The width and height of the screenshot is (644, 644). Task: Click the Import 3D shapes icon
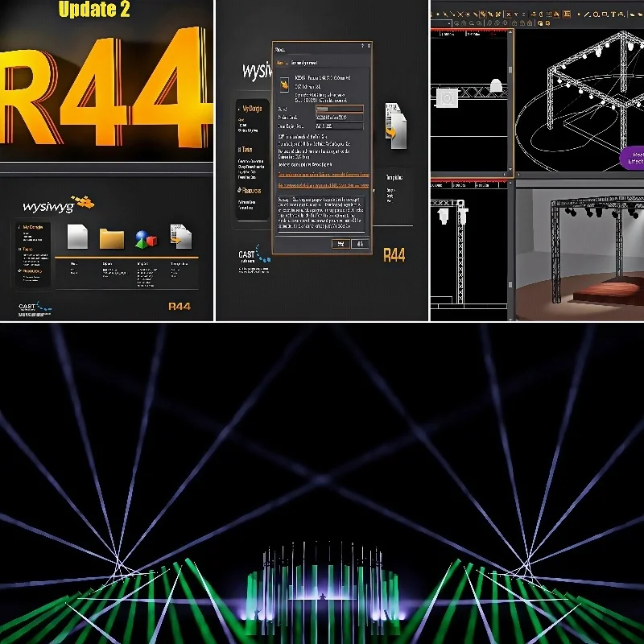point(146,239)
